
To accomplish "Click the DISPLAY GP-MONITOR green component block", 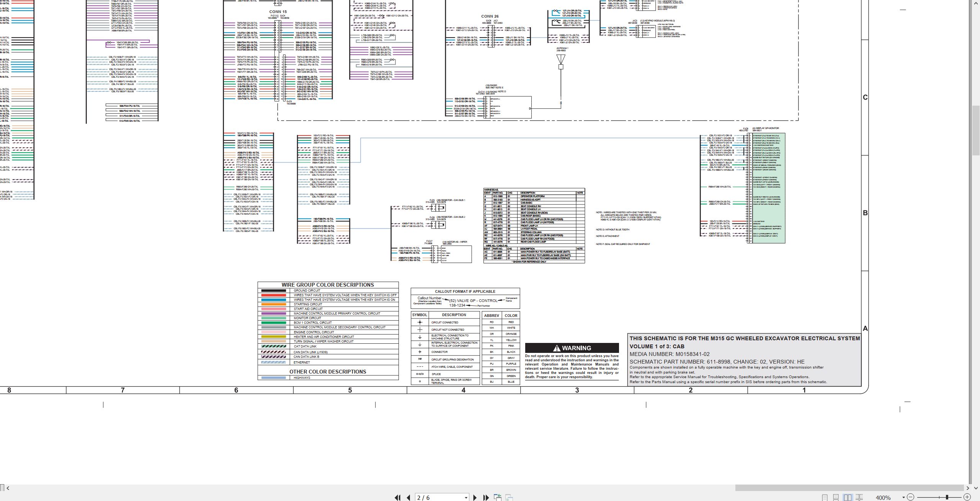I will point(769,188).
